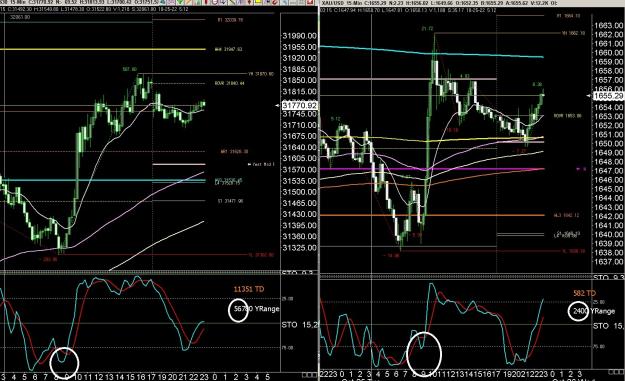Click the STO 15 label of the XAUUSD chart
Viewport: 625px width, 381px height.
click(608, 326)
